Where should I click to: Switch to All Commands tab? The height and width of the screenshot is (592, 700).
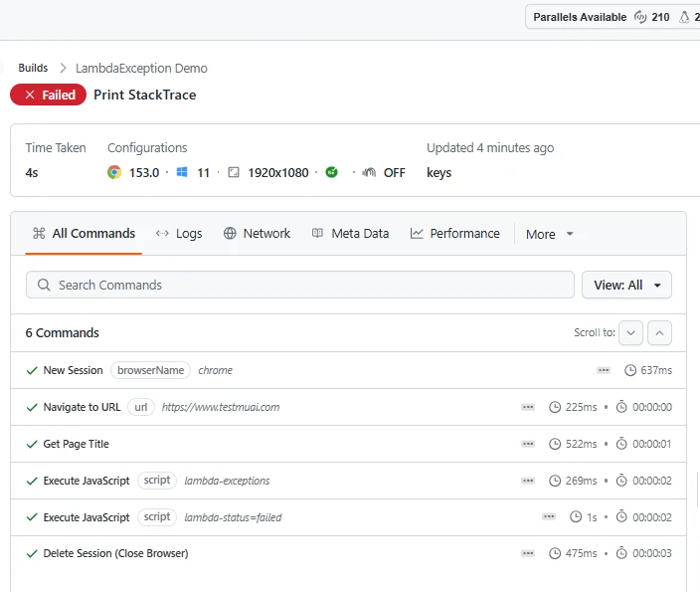point(84,233)
